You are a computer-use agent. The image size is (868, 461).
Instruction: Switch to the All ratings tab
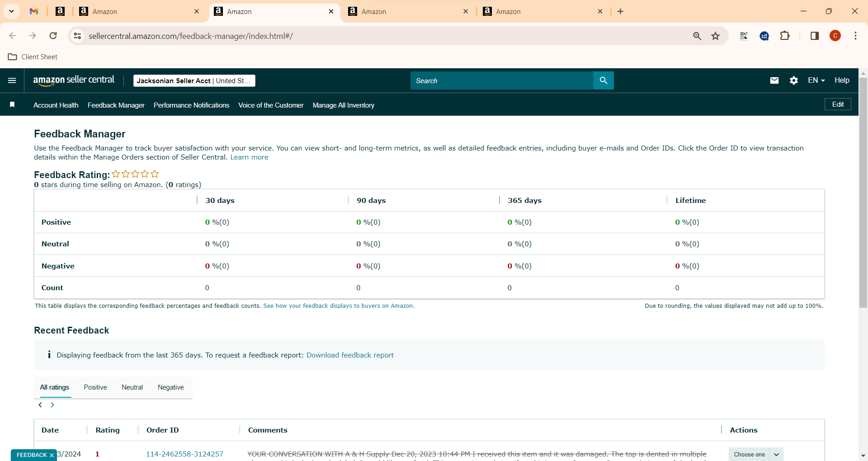click(55, 387)
